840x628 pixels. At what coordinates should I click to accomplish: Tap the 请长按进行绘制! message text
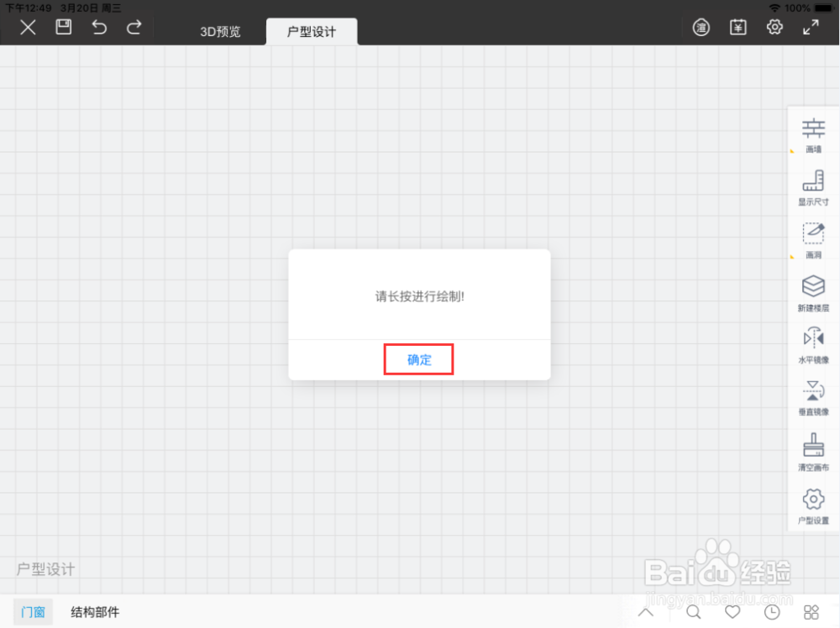point(419,296)
